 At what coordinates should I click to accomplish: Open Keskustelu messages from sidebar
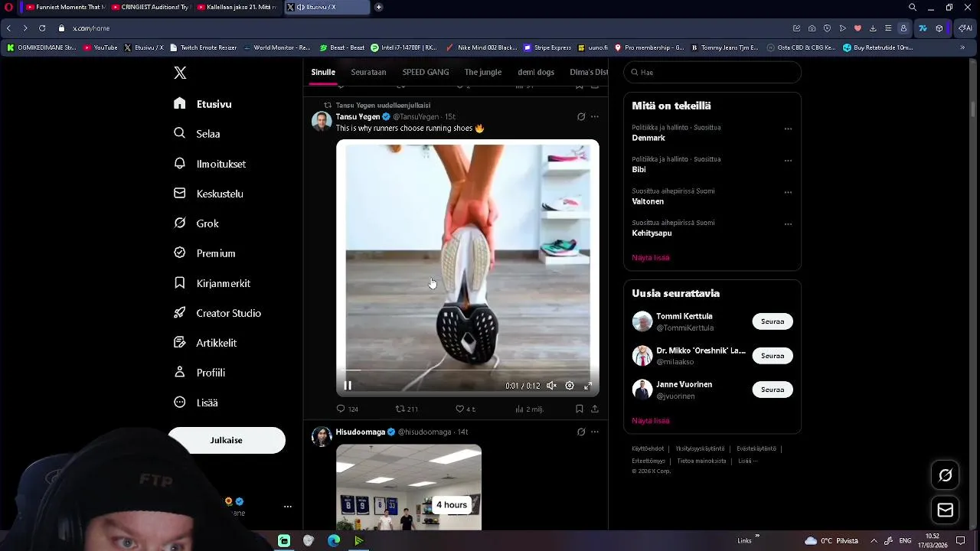208,194
